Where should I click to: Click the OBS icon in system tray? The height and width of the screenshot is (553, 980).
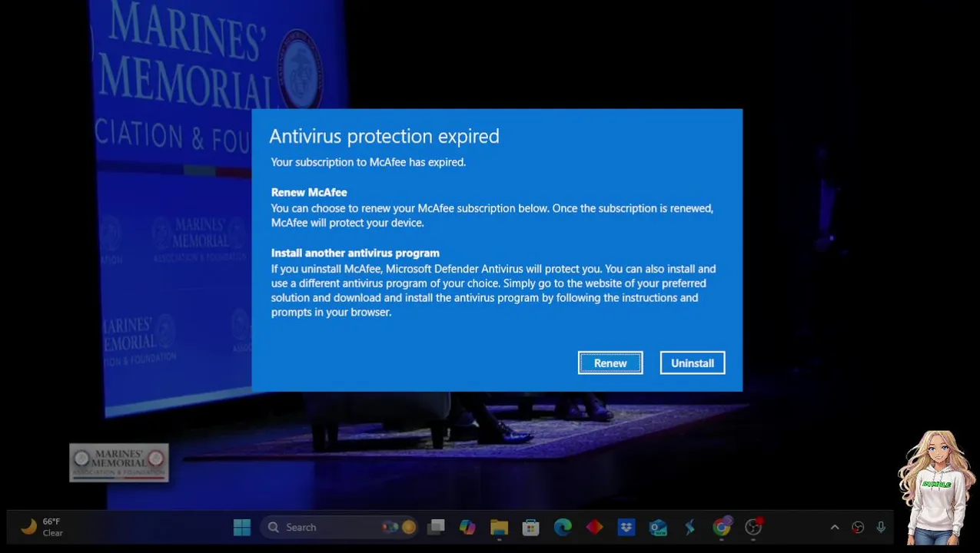858,528
